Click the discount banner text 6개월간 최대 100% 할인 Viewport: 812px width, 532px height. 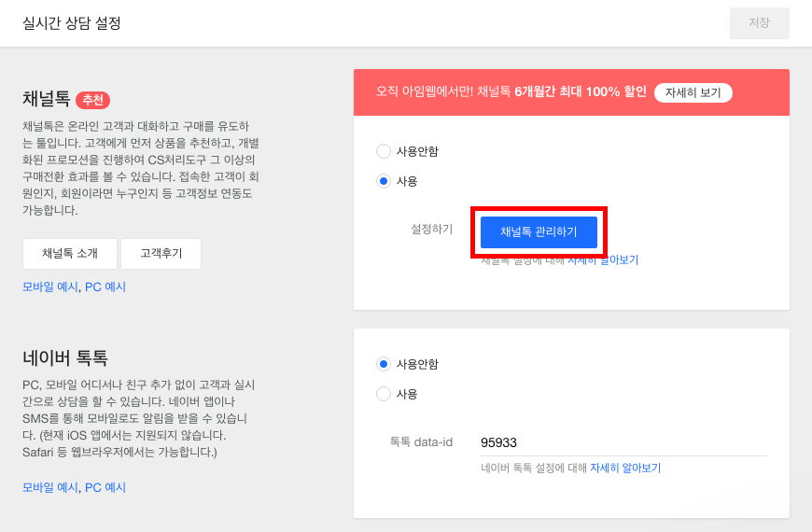pyautogui.click(x=580, y=91)
